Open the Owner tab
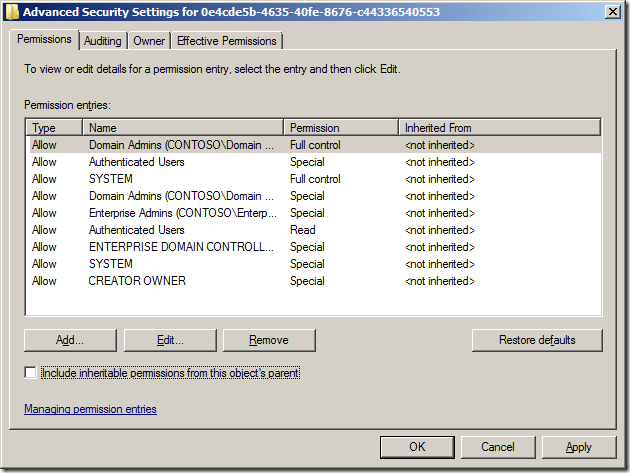The image size is (630, 473). pyautogui.click(x=149, y=41)
